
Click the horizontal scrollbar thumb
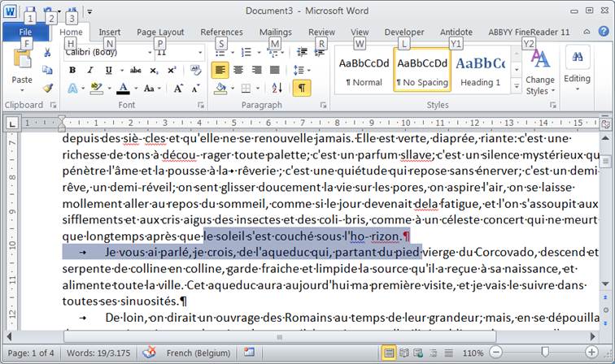point(279,336)
